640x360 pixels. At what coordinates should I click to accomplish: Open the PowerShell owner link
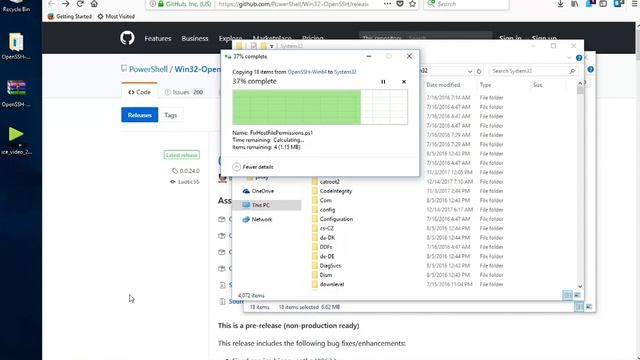[x=148, y=69]
